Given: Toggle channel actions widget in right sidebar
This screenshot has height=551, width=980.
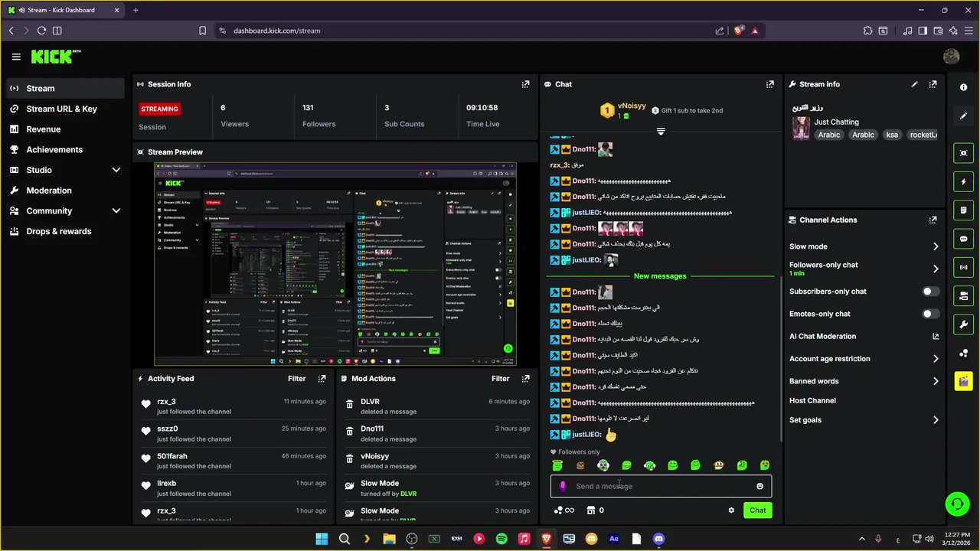Looking at the screenshot, I should (x=963, y=295).
